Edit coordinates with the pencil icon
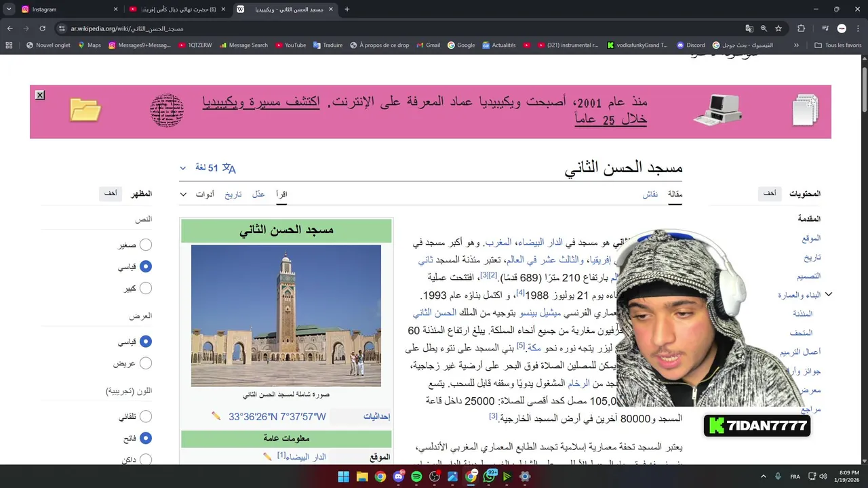Image resolution: width=868 pixels, height=488 pixels. [x=216, y=416]
